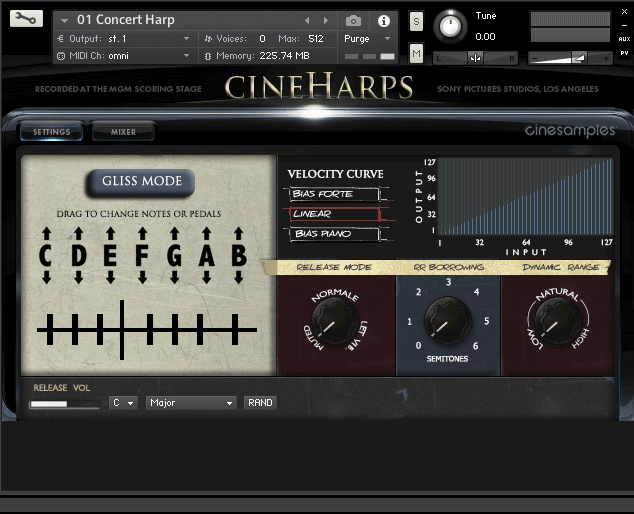Viewport: 634px width, 514px height.
Task: Select Bias Piano velocity curve
Action: point(335,234)
